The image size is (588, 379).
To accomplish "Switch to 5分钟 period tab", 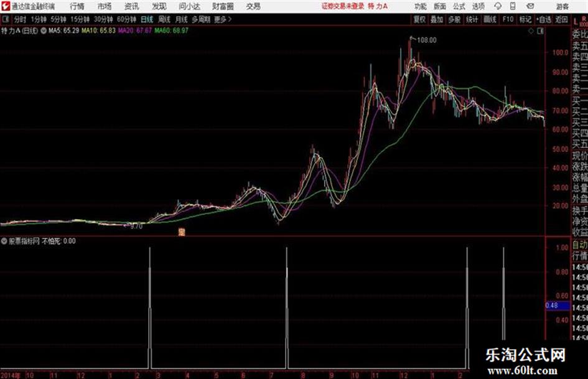I will (58, 19).
